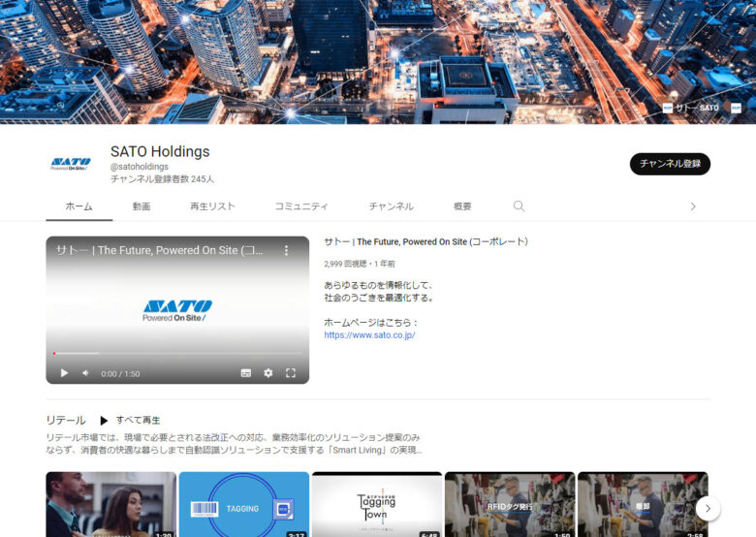Open the blue TAGGING video thumbnail
Viewport: 756px width, 537px height.
[244, 504]
